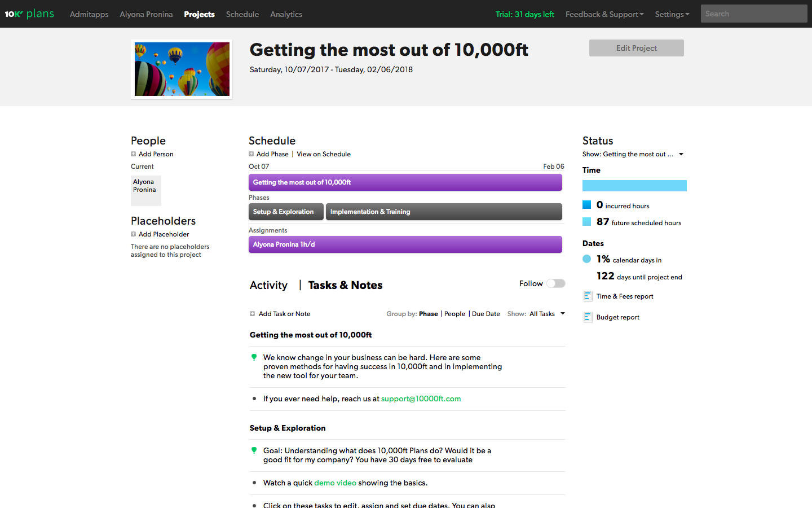
Task: Open the Feedback & Support dropdown
Action: (604, 14)
